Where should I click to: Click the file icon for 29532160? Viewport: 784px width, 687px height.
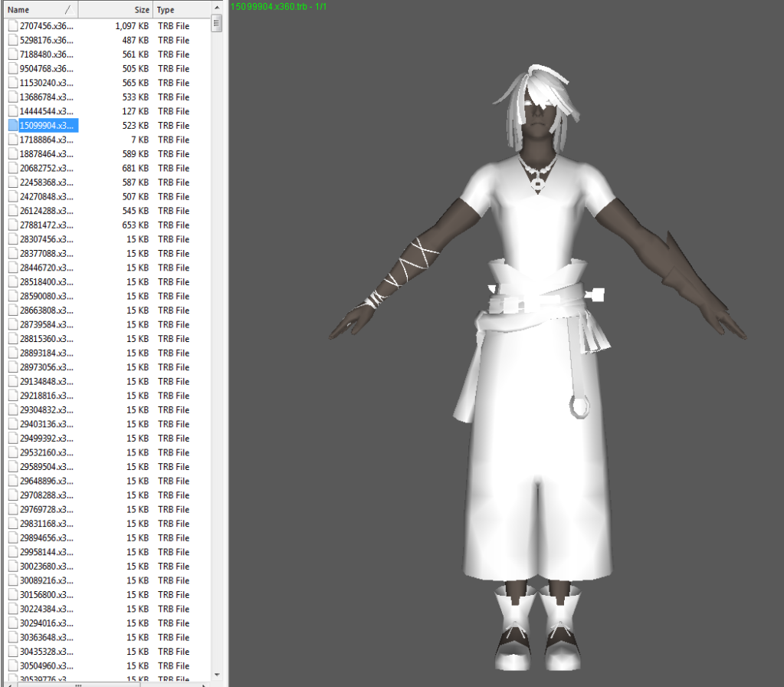12,452
